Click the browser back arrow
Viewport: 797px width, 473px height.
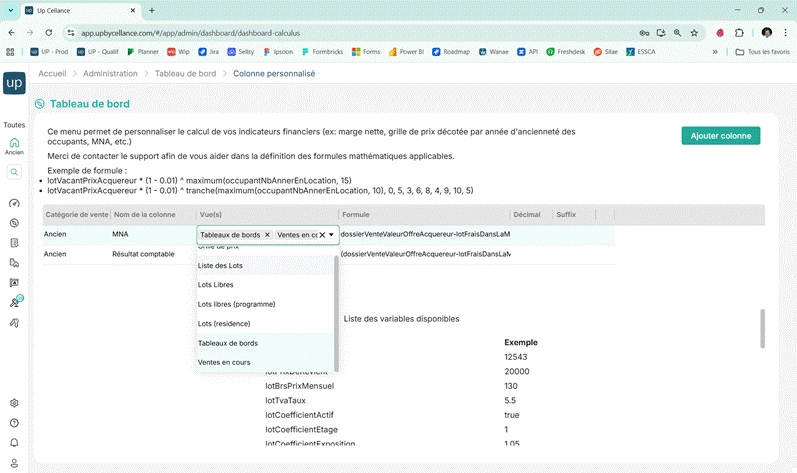12,33
